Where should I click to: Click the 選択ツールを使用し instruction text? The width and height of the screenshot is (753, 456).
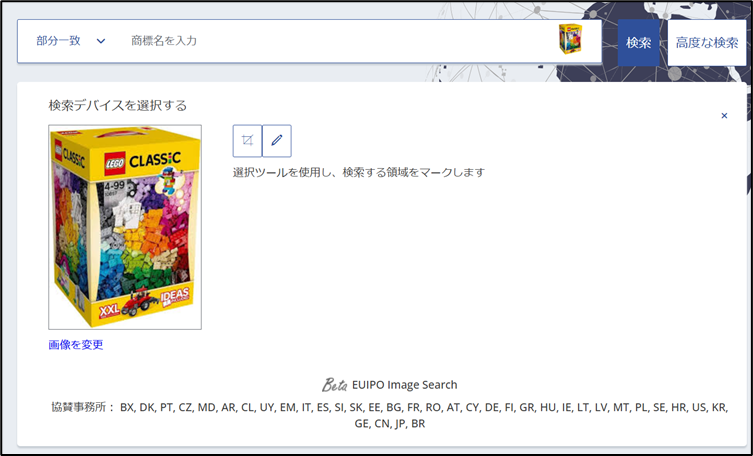tap(359, 172)
